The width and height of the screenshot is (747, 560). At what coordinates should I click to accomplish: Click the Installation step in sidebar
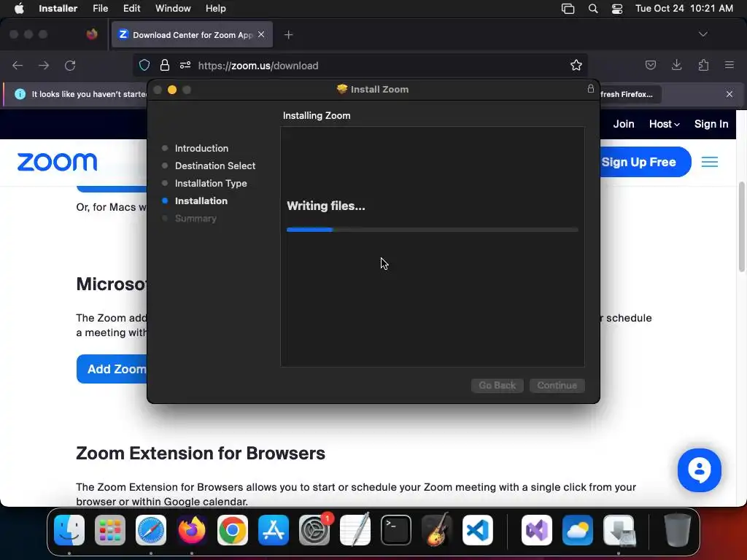(x=201, y=201)
